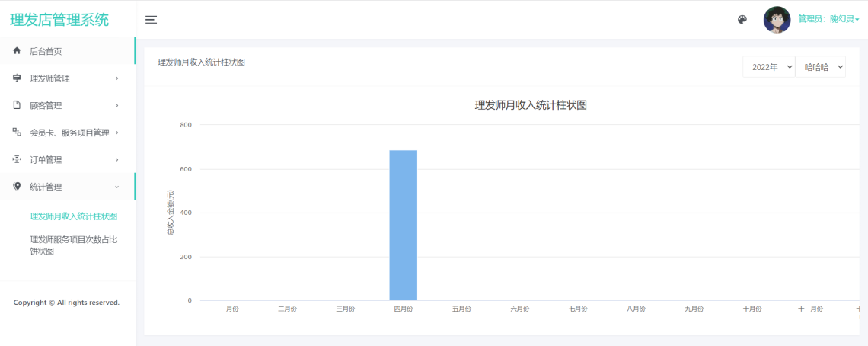This screenshot has height=346, width=868.
Task: Click the home icon beside 后台首页
Action: point(17,51)
